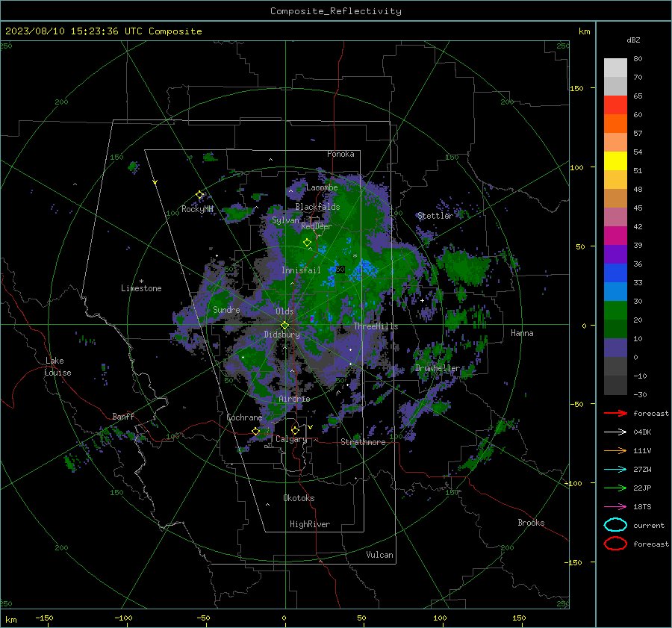The width and height of the screenshot is (672, 628).
Task: Click the Brooks town label
Action: pyautogui.click(x=531, y=523)
